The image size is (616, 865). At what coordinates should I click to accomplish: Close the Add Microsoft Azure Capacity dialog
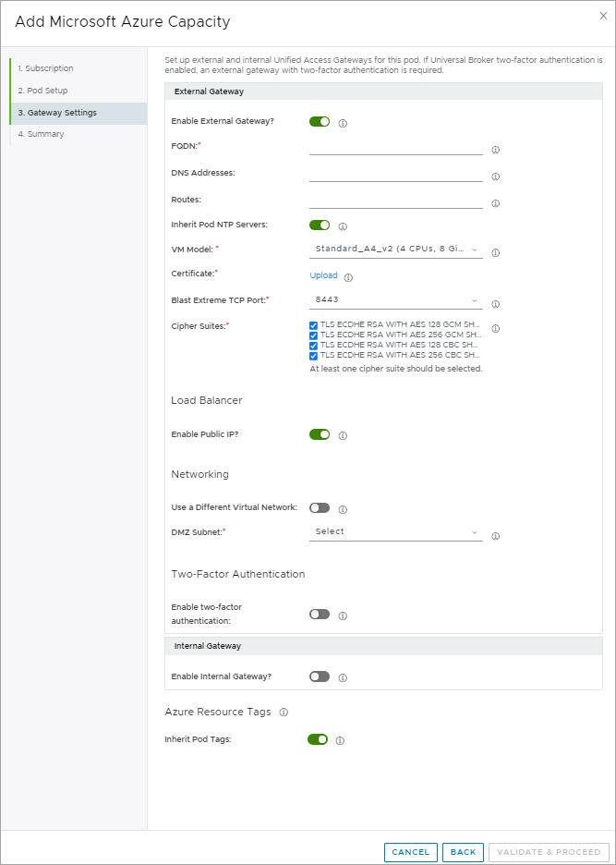603,16
